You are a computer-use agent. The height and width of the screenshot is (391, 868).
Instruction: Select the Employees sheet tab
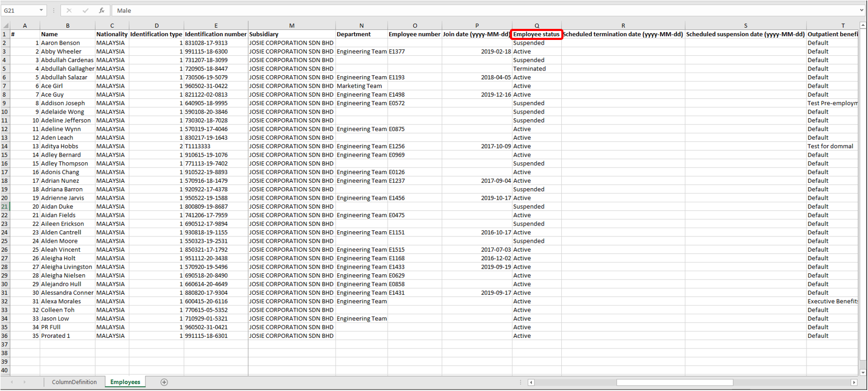[125, 382]
